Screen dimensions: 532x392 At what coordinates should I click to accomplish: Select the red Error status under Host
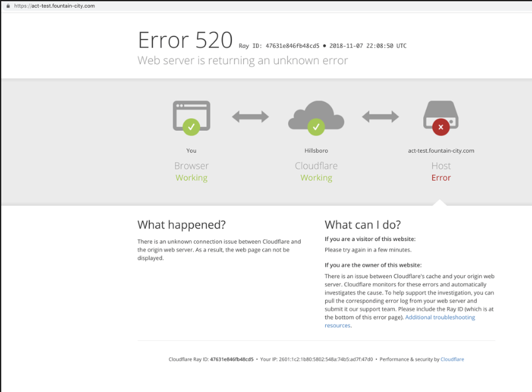[x=441, y=178]
